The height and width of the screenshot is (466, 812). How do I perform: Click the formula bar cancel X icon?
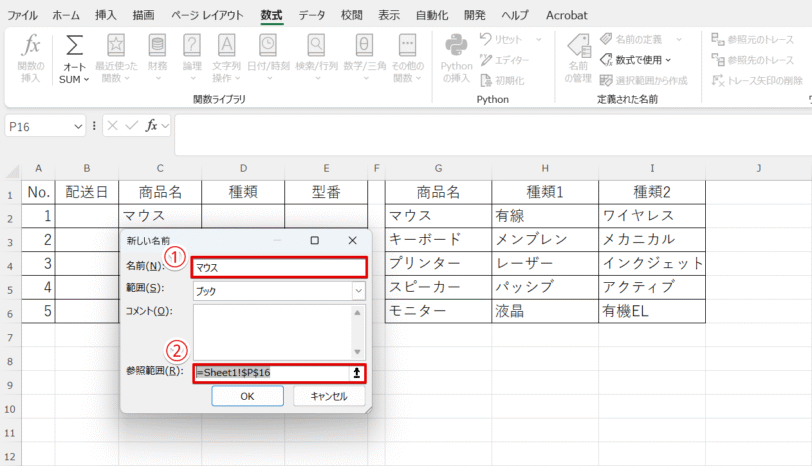tap(112, 126)
